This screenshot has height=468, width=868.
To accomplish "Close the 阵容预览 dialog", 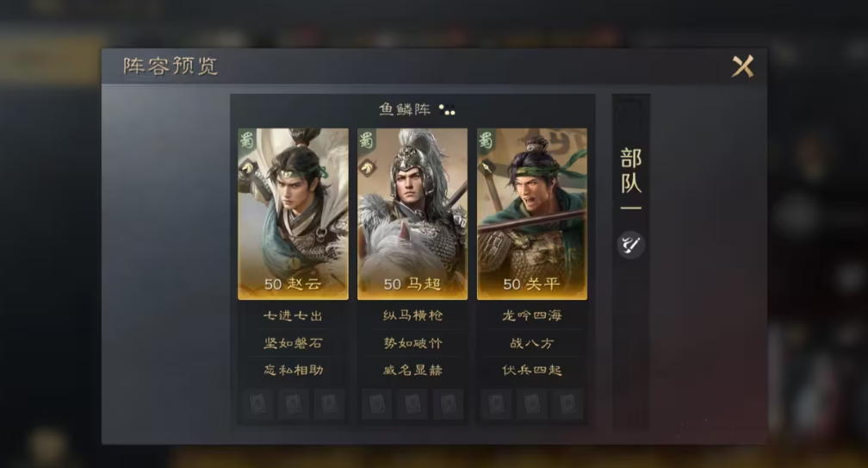I will (742, 66).
